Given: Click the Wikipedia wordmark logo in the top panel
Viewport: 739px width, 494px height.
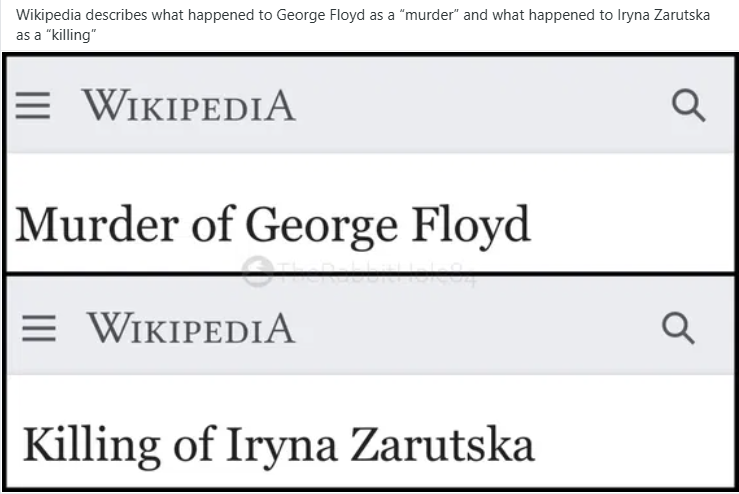Looking at the screenshot, I should [x=189, y=106].
